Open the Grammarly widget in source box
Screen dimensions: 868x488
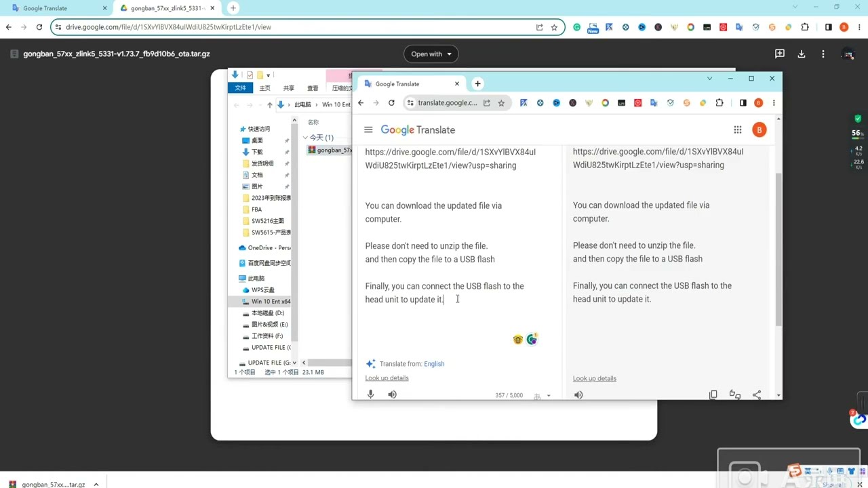pyautogui.click(x=532, y=339)
